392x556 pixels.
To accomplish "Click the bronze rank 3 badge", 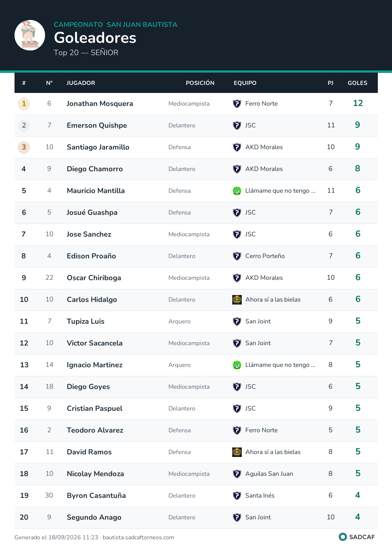I will [x=24, y=147].
